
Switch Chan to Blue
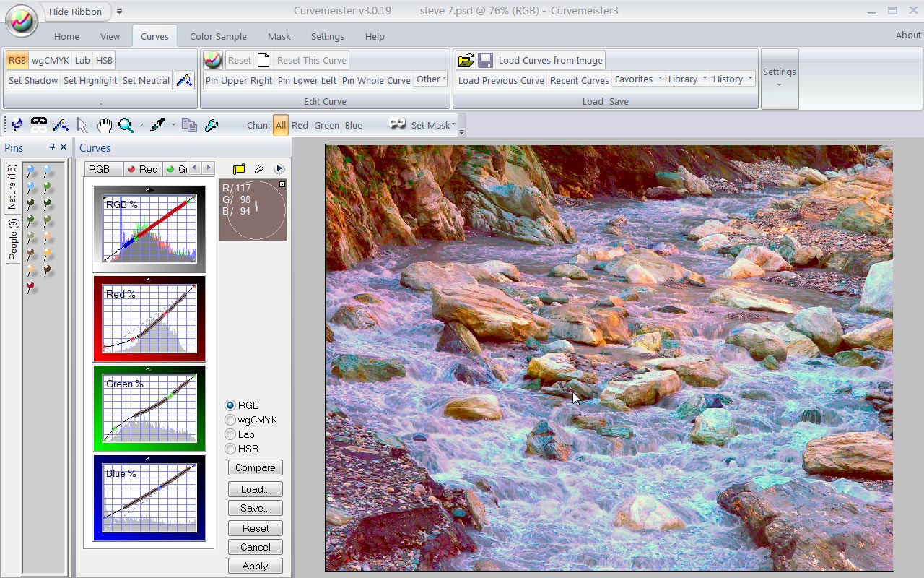[x=354, y=125]
